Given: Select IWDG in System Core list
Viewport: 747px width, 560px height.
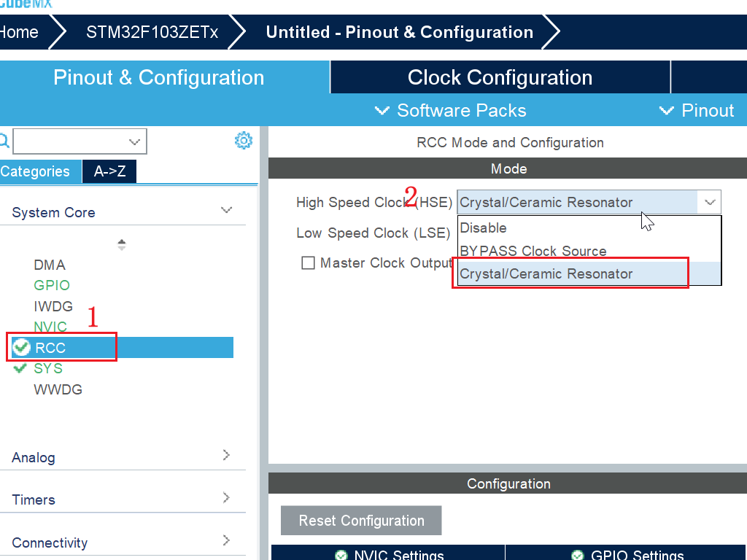Looking at the screenshot, I should click(53, 306).
